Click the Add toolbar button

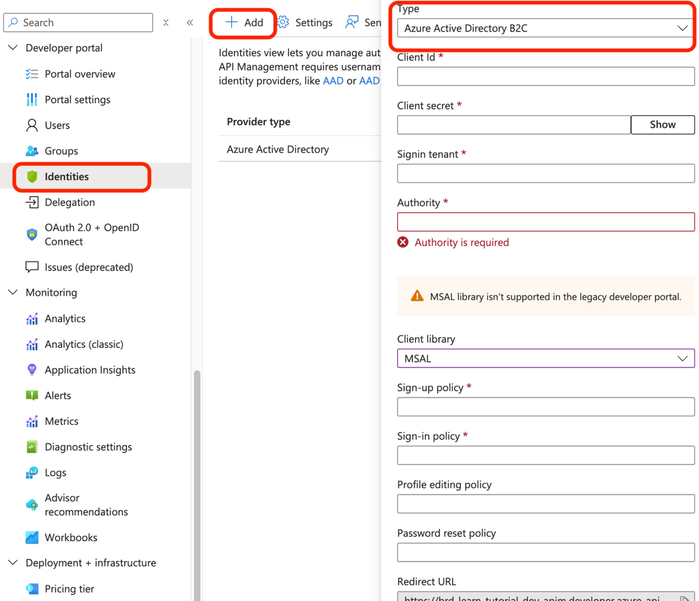click(x=244, y=22)
